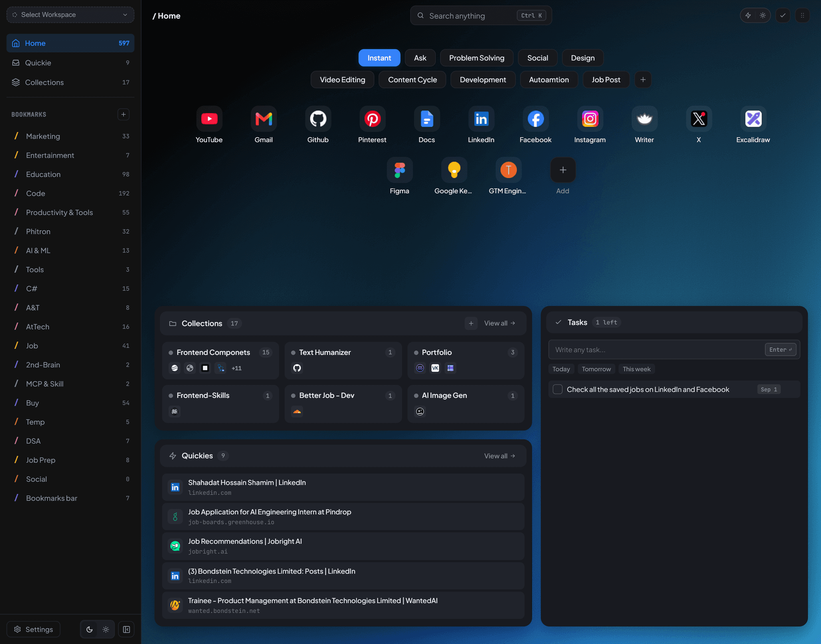This screenshot has width=821, height=644.
Task: Collapse the sidebar with panel icon
Action: [x=126, y=629]
